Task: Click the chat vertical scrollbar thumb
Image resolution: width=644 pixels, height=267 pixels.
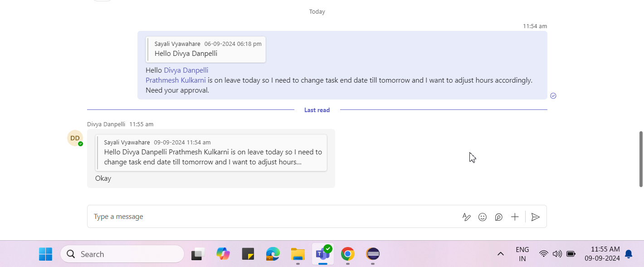Action: [x=641, y=159]
